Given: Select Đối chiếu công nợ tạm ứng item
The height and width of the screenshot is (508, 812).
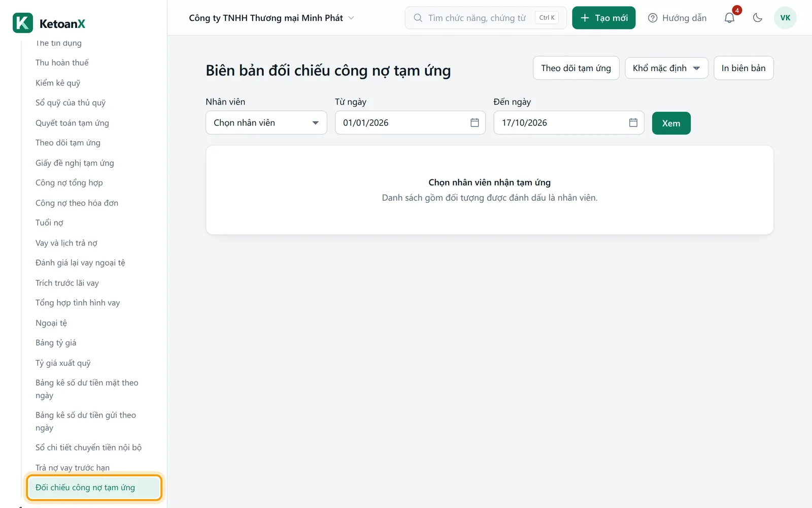Looking at the screenshot, I should (94, 488).
